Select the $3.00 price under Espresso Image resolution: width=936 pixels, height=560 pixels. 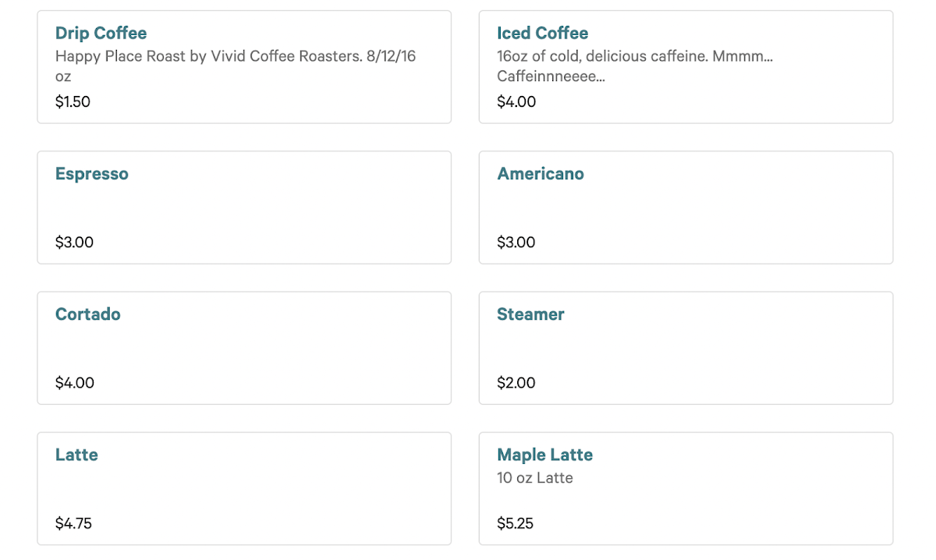[x=74, y=242]
